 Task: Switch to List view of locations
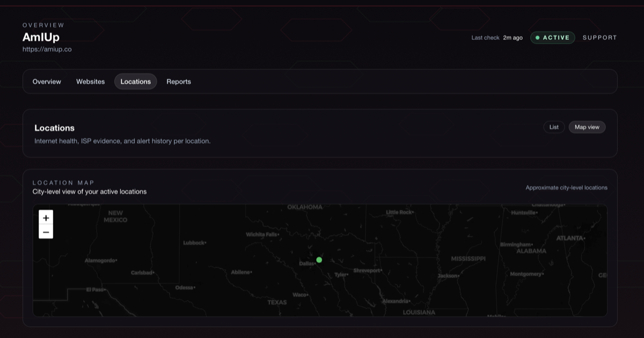(554, 127)
